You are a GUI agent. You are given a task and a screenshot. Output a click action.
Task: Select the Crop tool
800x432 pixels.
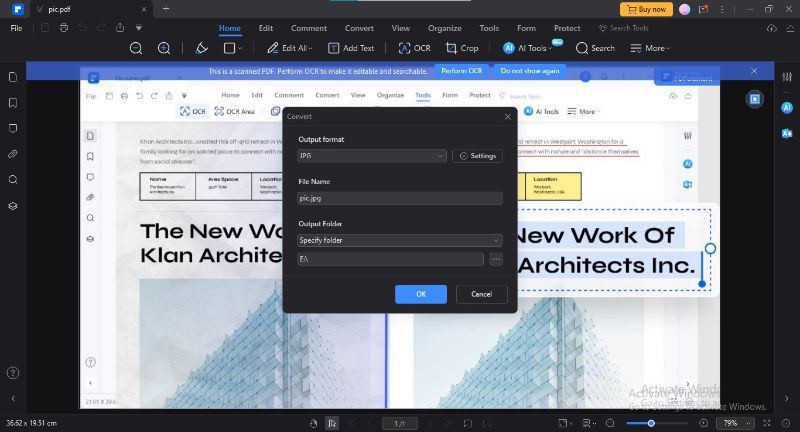point(462,48)
